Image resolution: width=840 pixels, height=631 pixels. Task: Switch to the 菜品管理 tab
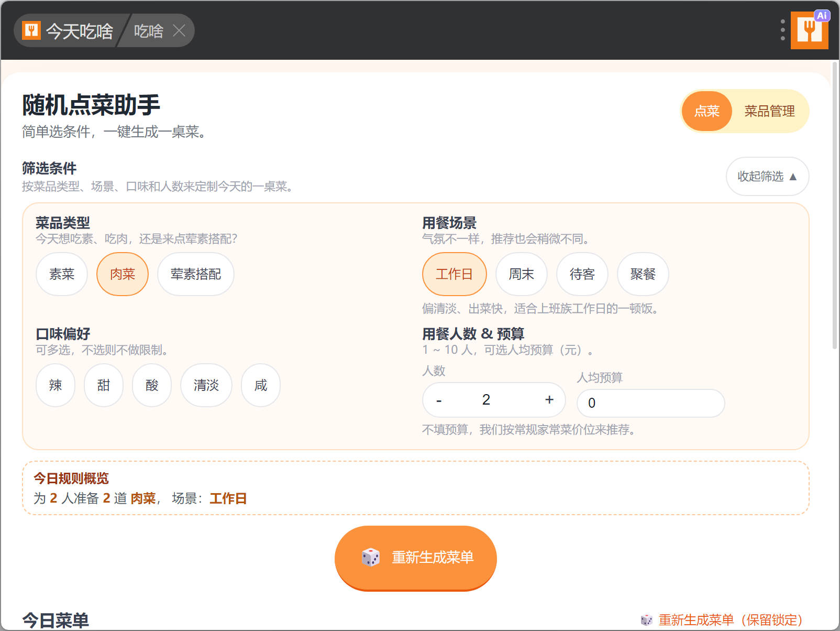tap(769, 111)
